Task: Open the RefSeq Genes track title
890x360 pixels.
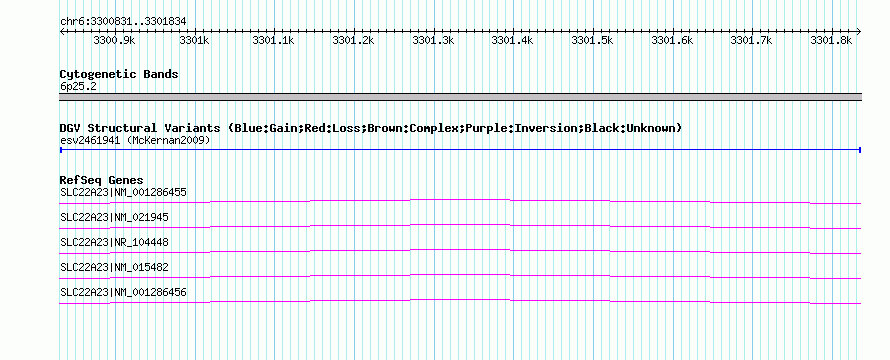Action: 102,181
